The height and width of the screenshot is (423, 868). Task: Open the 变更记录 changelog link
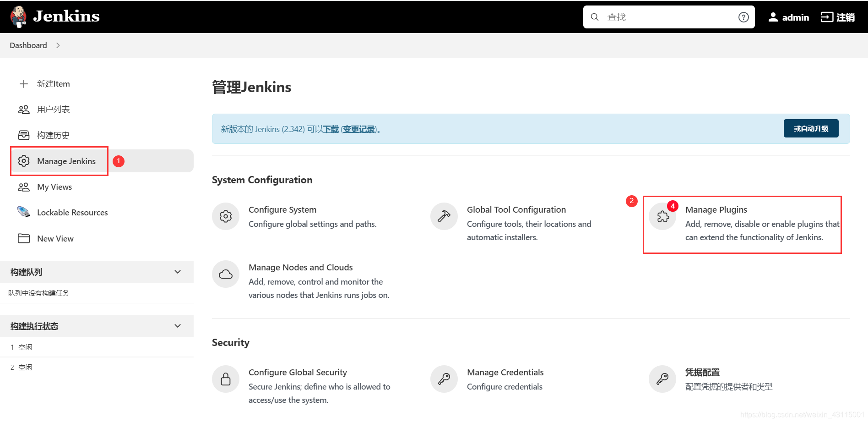click(x=359, y=129)
